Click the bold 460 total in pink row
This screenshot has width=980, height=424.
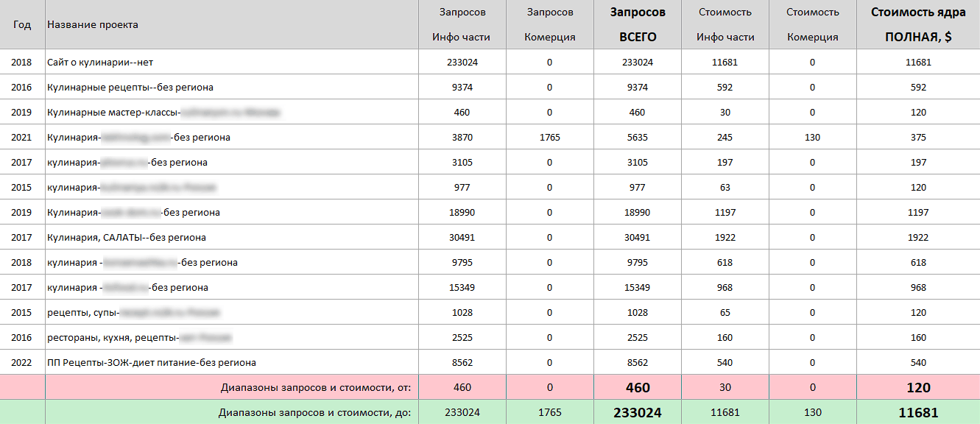tap(637, 388)
